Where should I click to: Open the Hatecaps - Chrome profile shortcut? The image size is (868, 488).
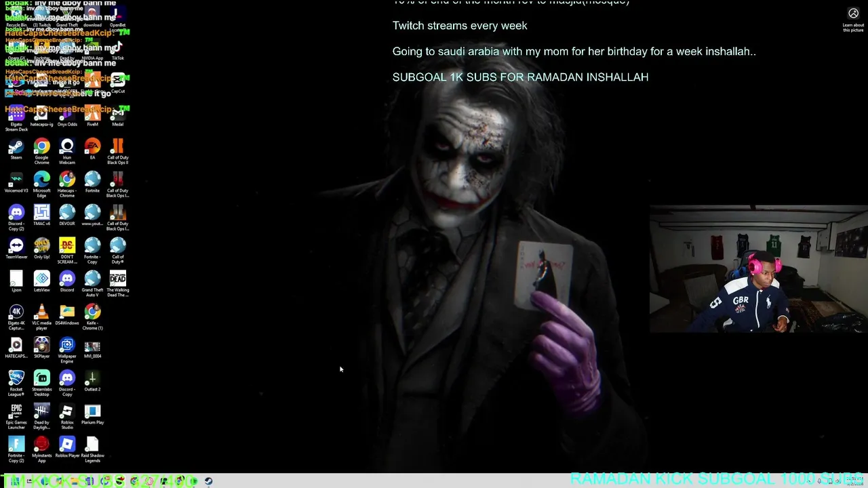[67, 184]
